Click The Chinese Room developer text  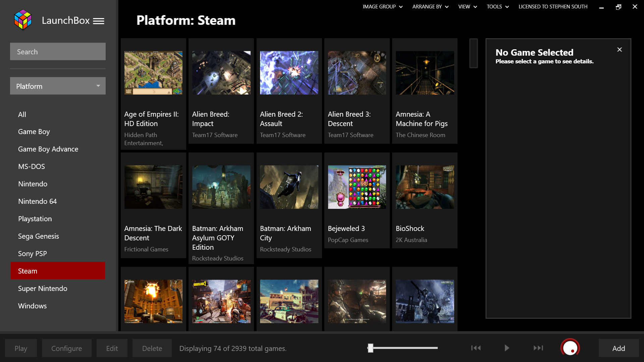[x=420, y=135]
